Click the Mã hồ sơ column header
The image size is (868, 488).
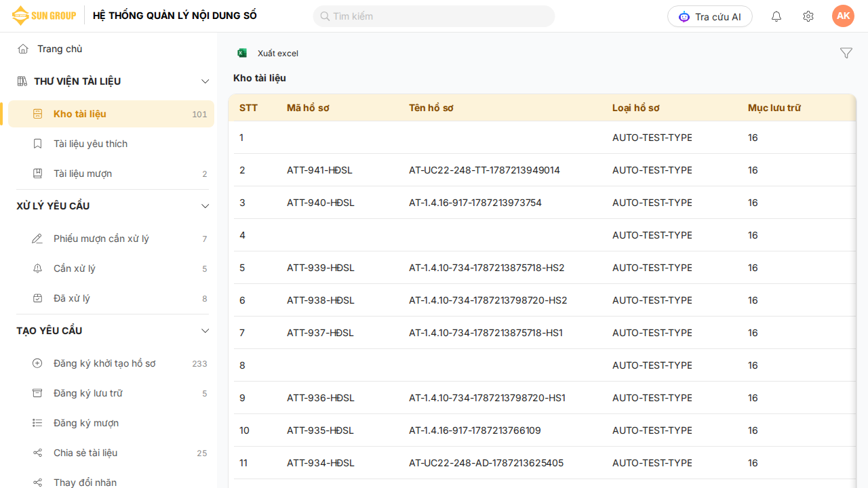pyautogui.click(x=308, y=108)
